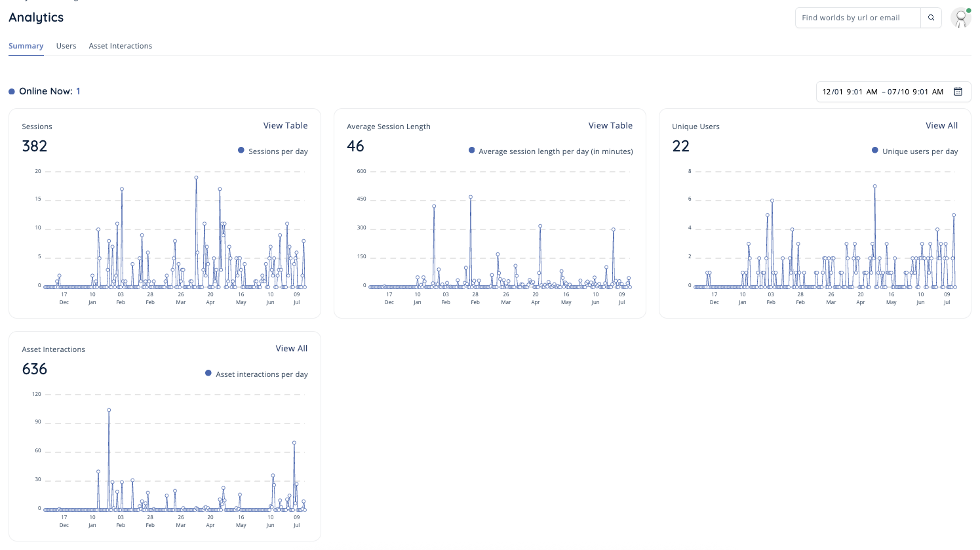Click the Unique users per day legend label

[x=920, y=151]
